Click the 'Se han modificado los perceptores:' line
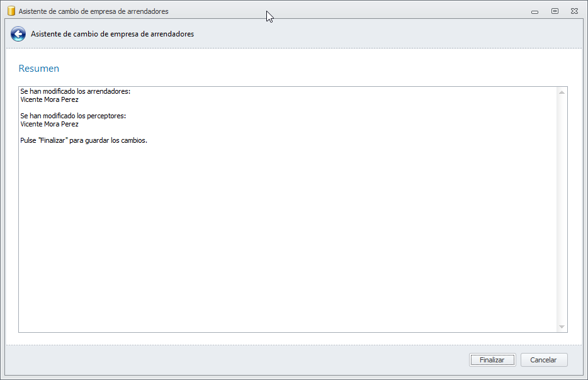 coord(73,116)
